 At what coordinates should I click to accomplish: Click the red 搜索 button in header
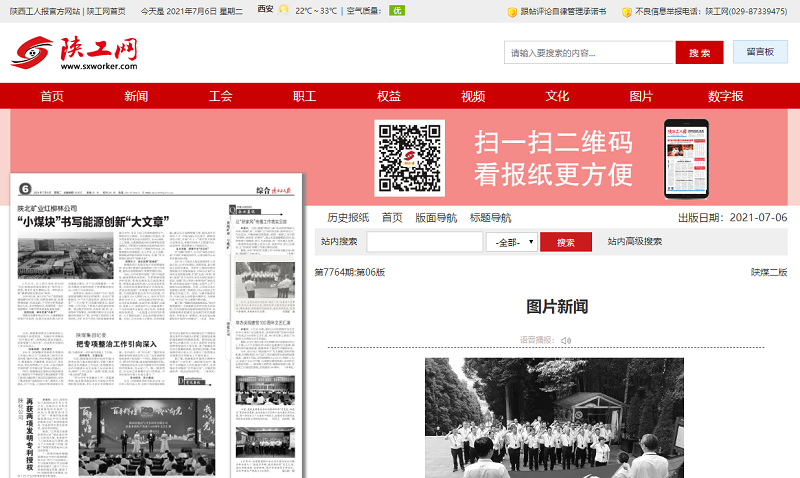click(699, 53)
